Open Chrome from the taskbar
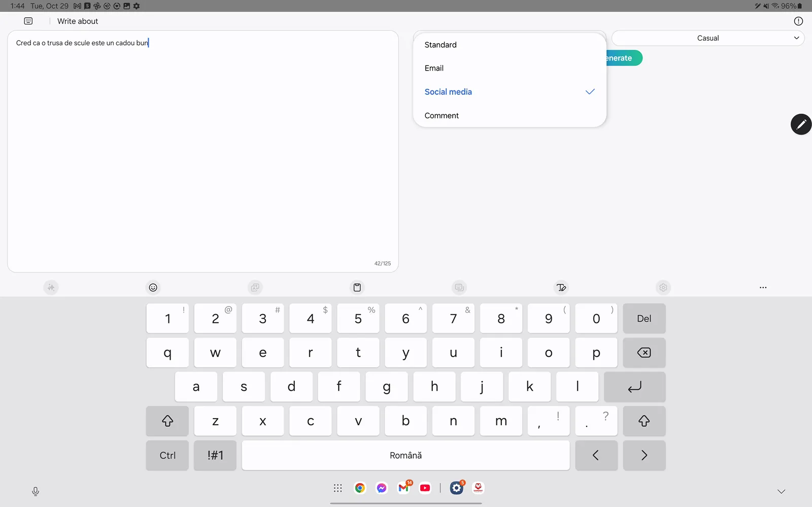812x507 pixels. pos(360,488)
